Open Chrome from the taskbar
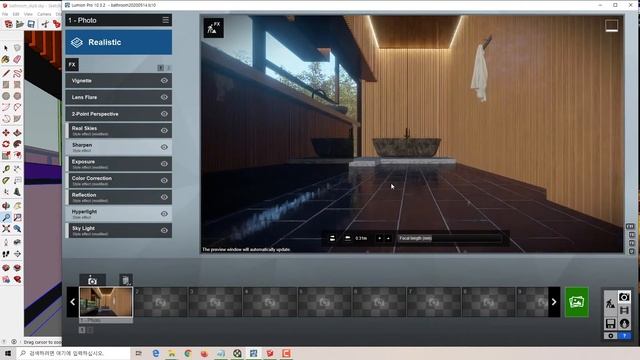 click(x=188, y=353)
